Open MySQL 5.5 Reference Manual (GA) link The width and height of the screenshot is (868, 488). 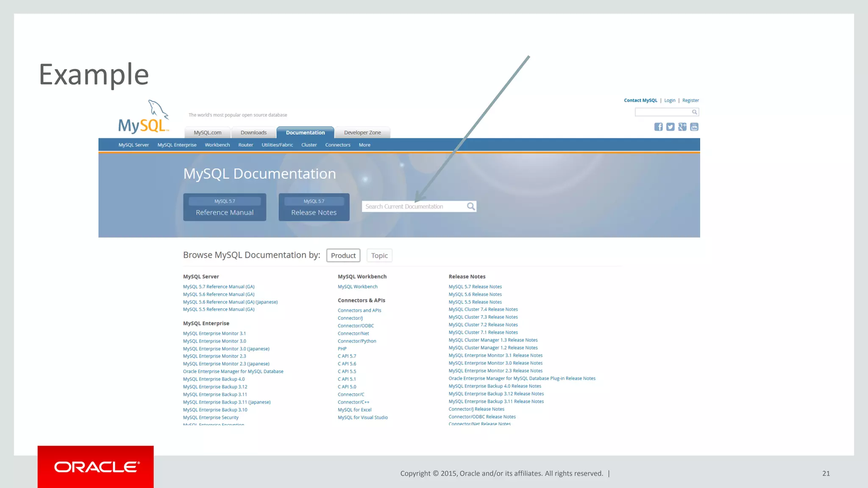click(x=219, y=309)
